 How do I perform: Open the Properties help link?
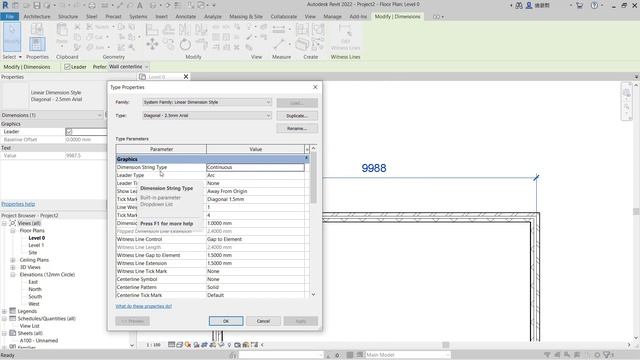tap(18, 204)
